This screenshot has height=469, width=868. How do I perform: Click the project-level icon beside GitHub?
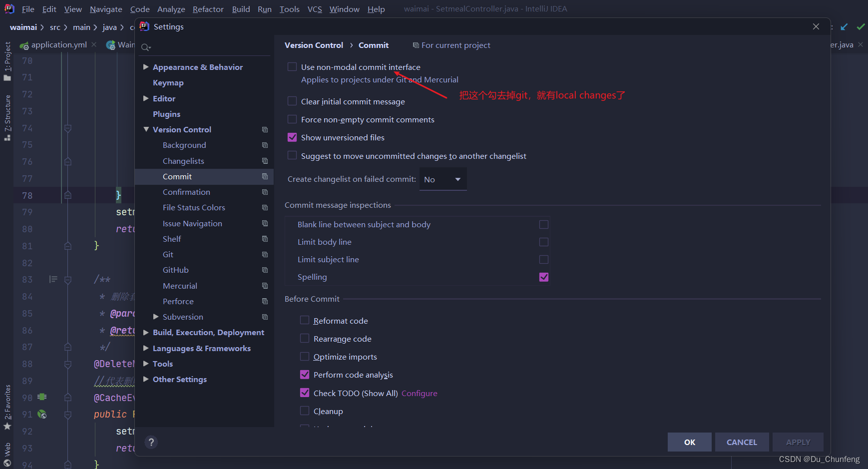pos(265,270)
